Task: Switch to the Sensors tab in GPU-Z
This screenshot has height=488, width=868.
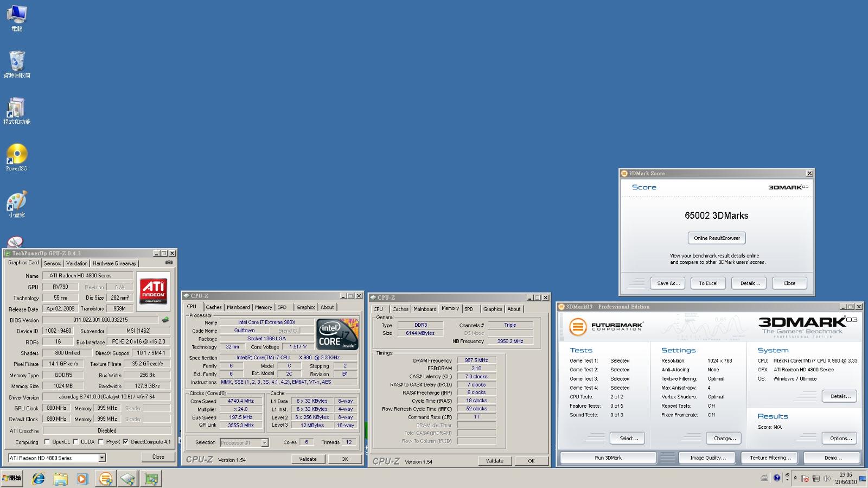Action: pos(53,263)
